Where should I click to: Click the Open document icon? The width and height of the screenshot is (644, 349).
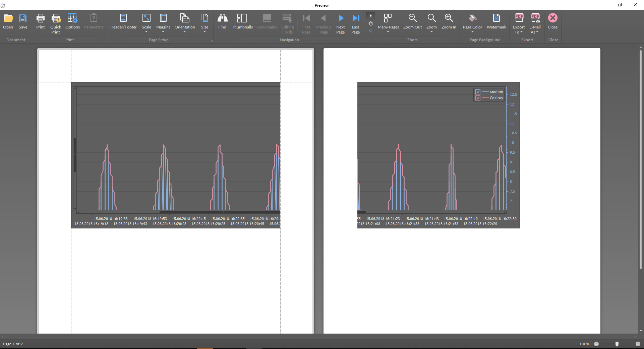tap(8, 21)
